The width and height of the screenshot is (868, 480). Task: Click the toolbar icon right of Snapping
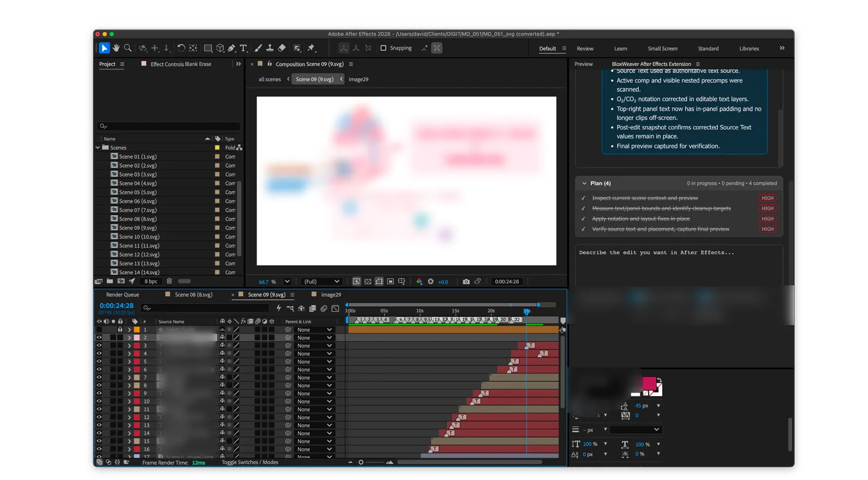(x=424, y=48)
